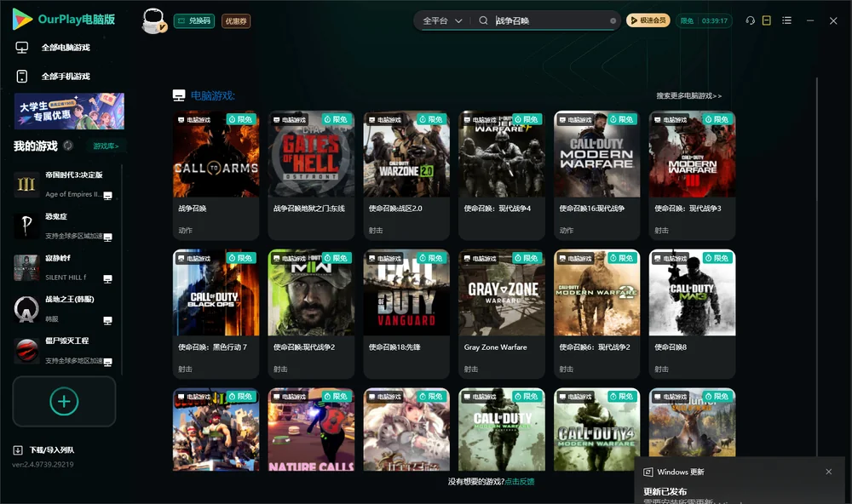
Task: Expand the 全平台 platform dropdown
Action: click(442, 20)
